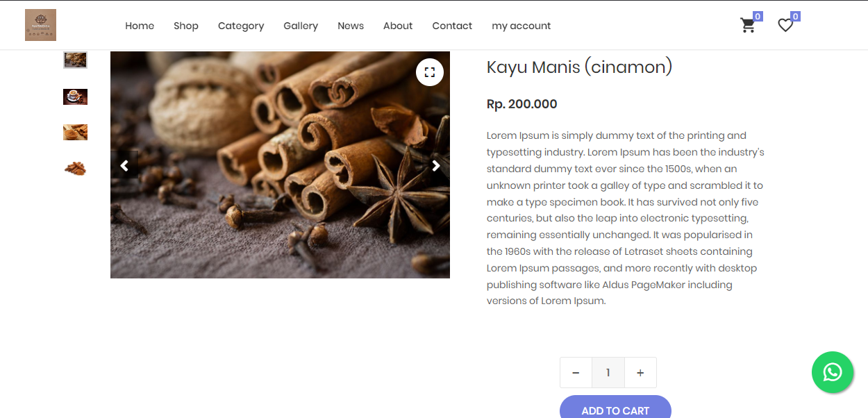The width and height of the screenshot is (868, 418).
Task: Go to the Home page
Action: [140, 26]
